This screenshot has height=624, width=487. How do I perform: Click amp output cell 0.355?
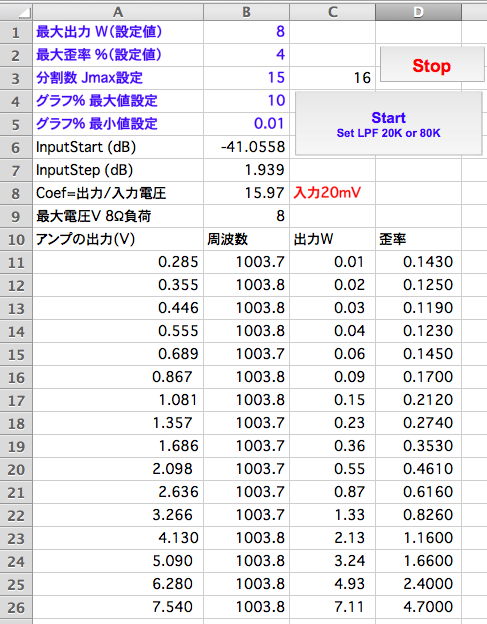[118, 285]
